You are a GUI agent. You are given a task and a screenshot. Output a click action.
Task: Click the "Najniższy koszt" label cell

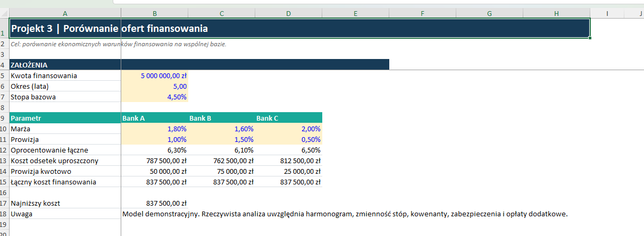click(65, 203)
